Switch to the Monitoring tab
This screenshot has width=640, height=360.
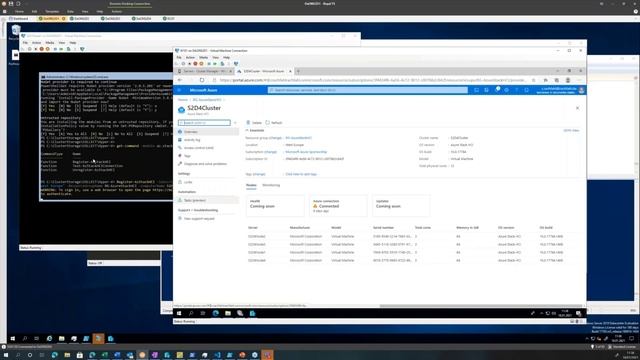pos(271,185)
